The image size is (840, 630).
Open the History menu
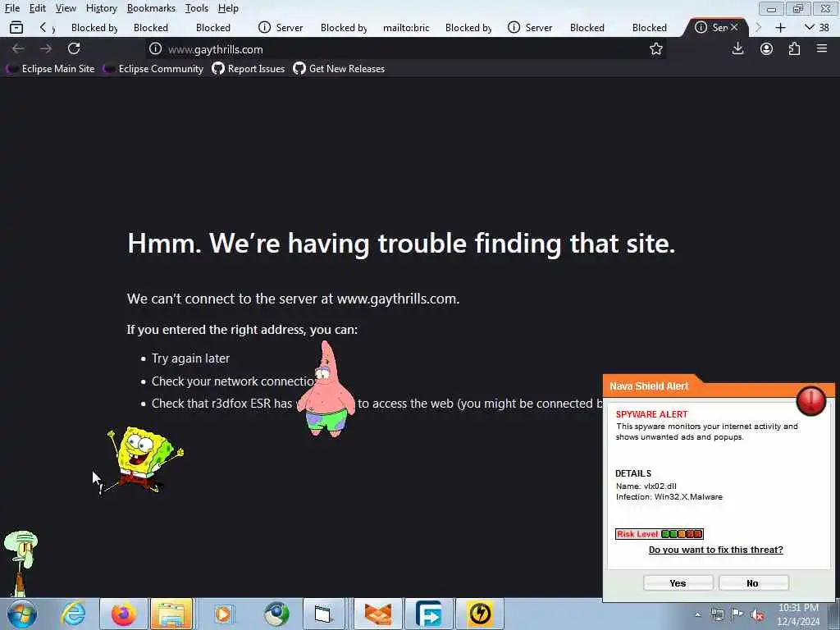[x=101, y=8]
